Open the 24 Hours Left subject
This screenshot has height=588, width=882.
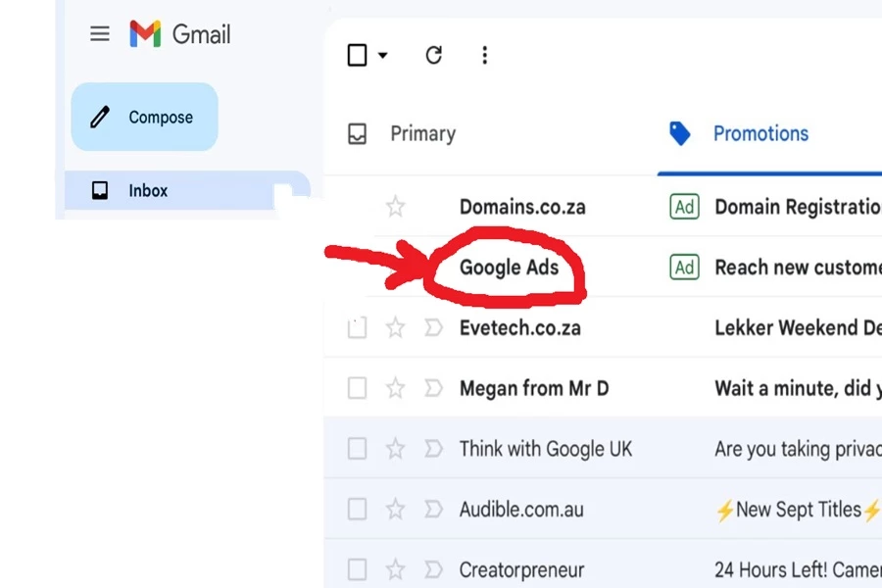click(x=798, y=570)
